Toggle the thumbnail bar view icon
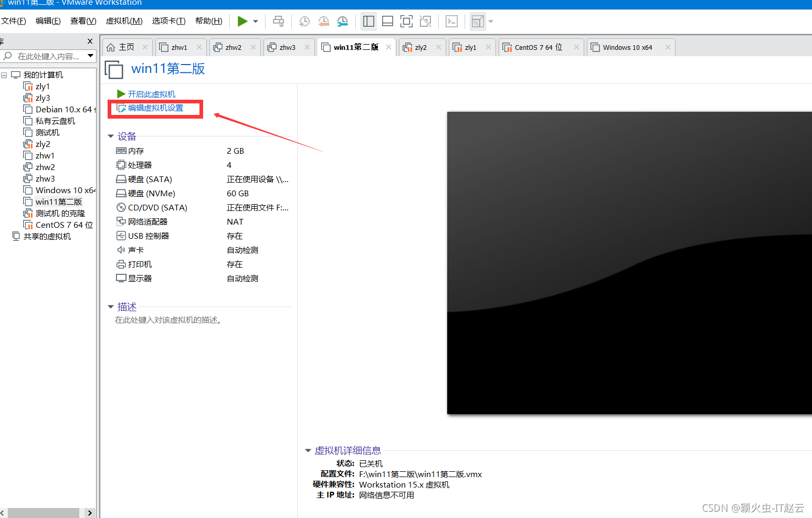Screen dimensions: 812x518 point(388,22)
